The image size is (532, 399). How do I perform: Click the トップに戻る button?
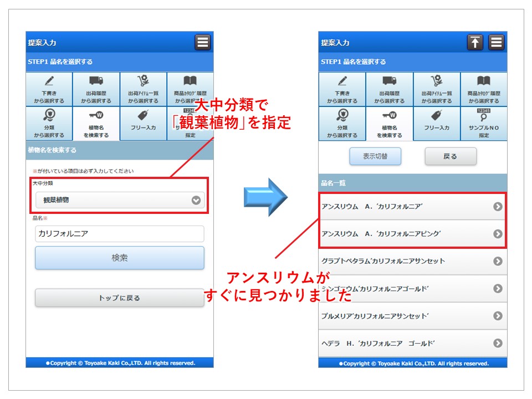[120, 298]
